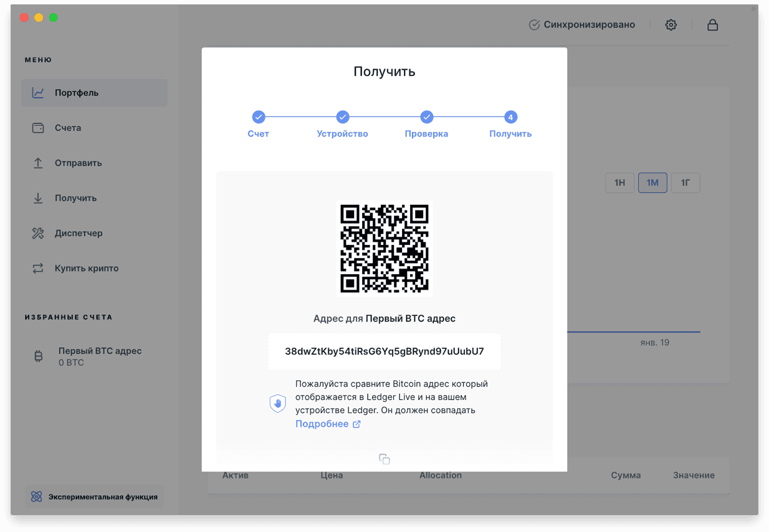
Task: Click the Получить dialog title
Action: [384, 72]
